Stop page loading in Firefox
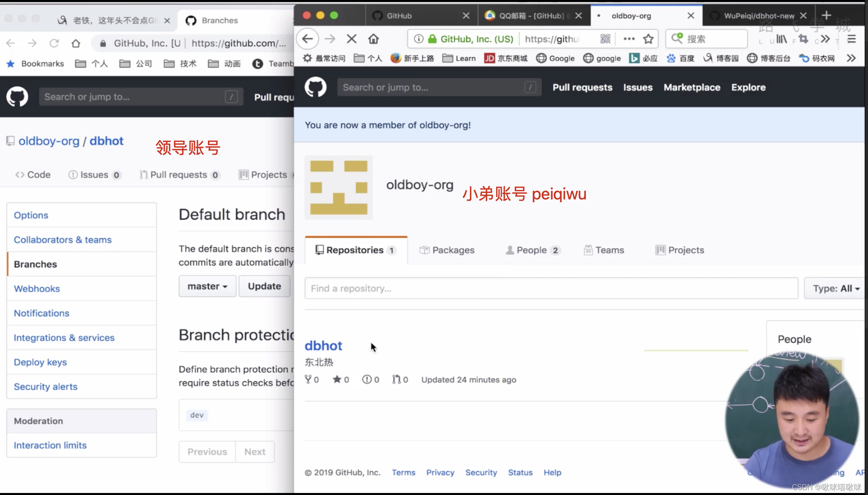This screenshot has height=495, width=868. pos(352,39)
